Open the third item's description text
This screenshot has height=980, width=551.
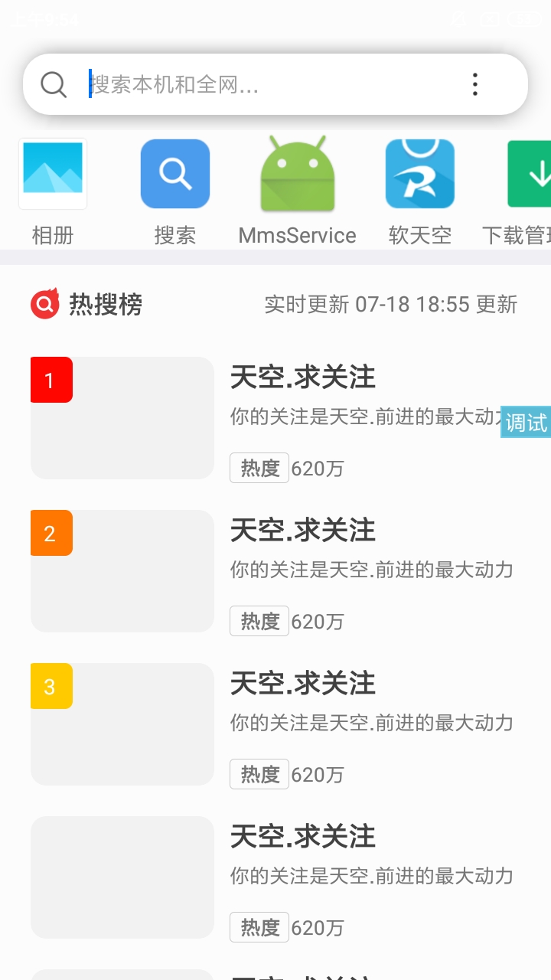[371, 723]
